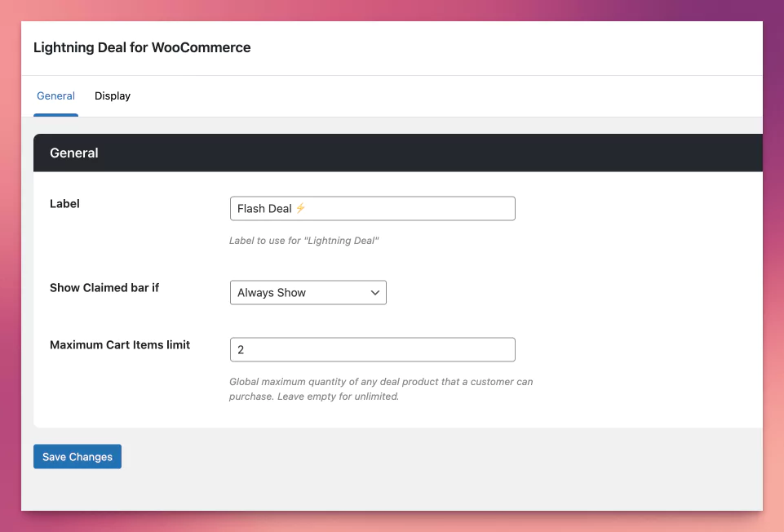This screenshot has height=532, width=784.
Task: Click into the Maximum Cart Items limit field
Action: pos(372,349)
